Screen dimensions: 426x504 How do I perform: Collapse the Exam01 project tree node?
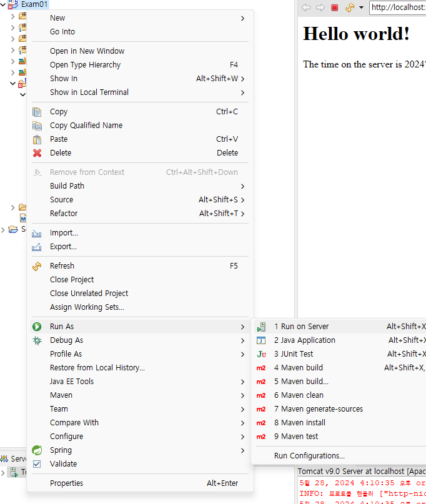(x=3, y=4)
